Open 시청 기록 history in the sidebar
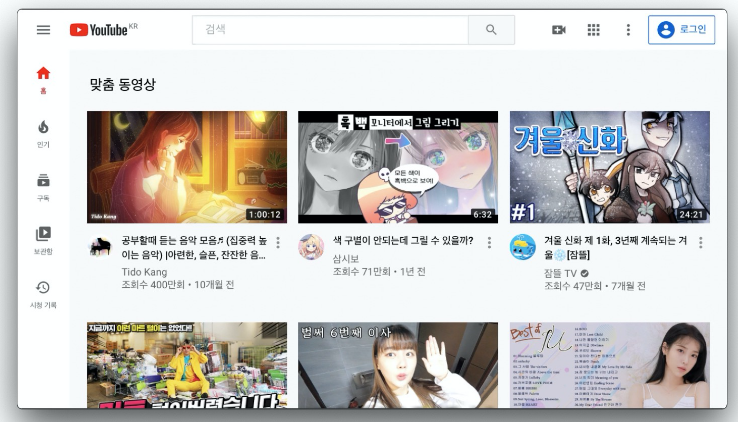This screenshot has height=422, width=738. coord(43,295)
